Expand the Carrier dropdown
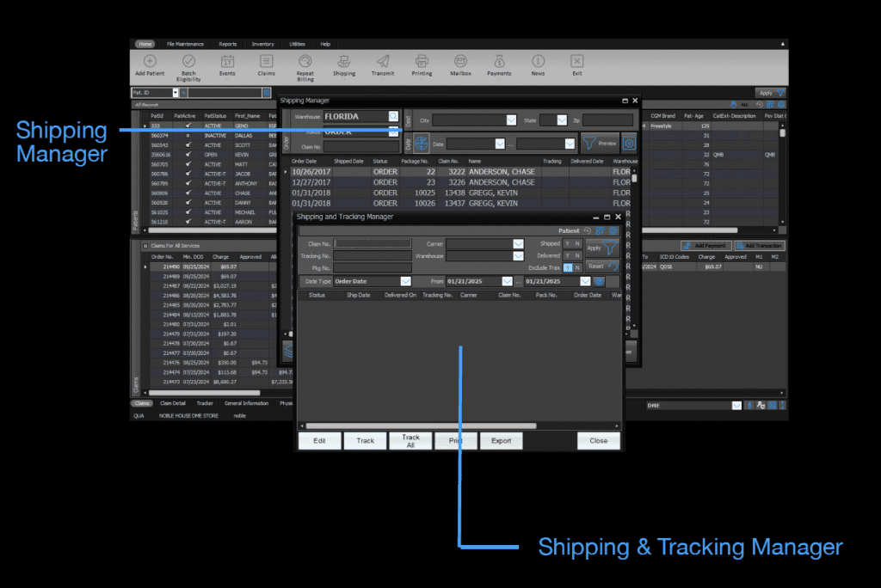This screenshot has height=588, width=881. [518, 244]
